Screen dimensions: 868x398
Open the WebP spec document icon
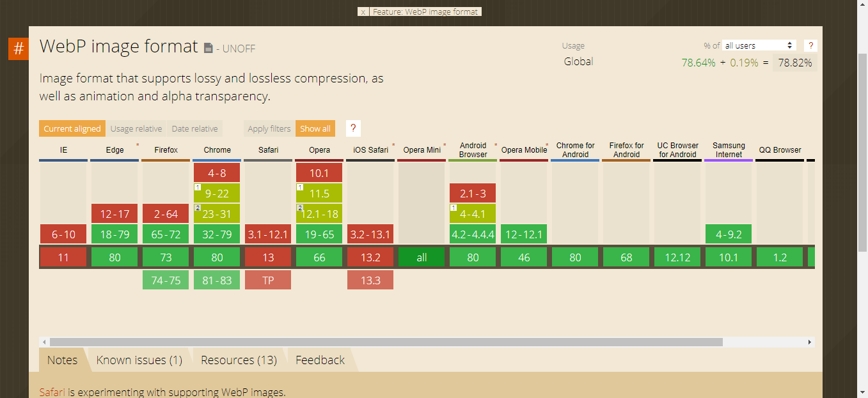pos(208,48)
